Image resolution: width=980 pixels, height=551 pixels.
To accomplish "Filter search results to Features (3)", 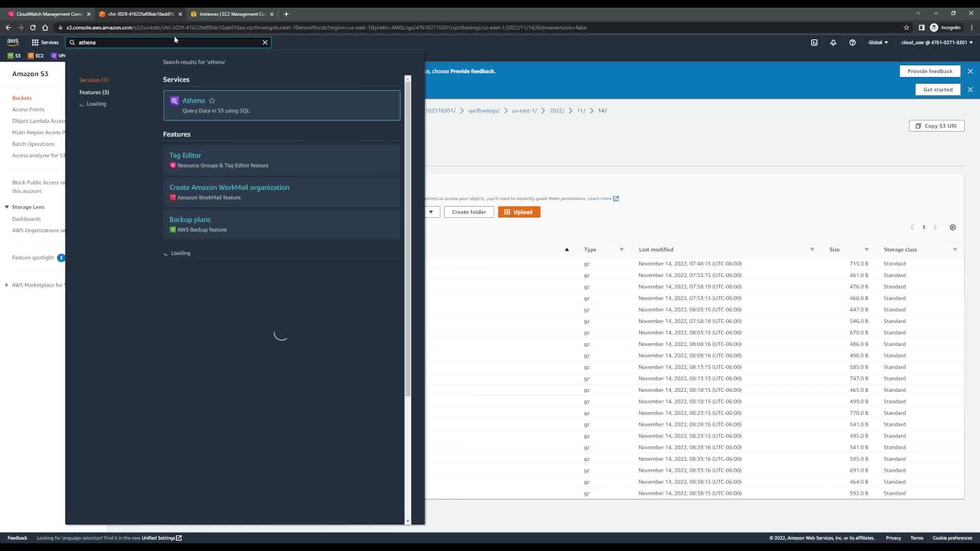I will 94,92.
